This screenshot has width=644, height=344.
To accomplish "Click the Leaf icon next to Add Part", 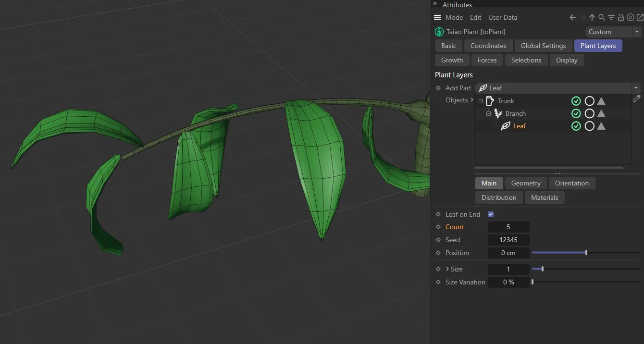I will (482, 88).
